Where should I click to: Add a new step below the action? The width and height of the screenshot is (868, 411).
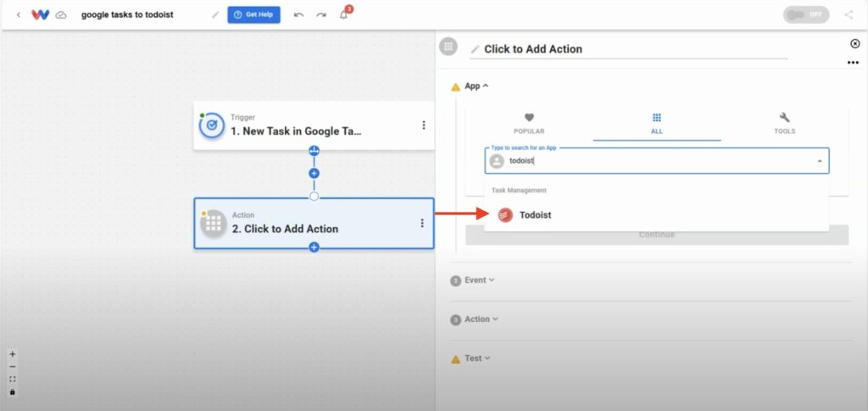point(314,247)
